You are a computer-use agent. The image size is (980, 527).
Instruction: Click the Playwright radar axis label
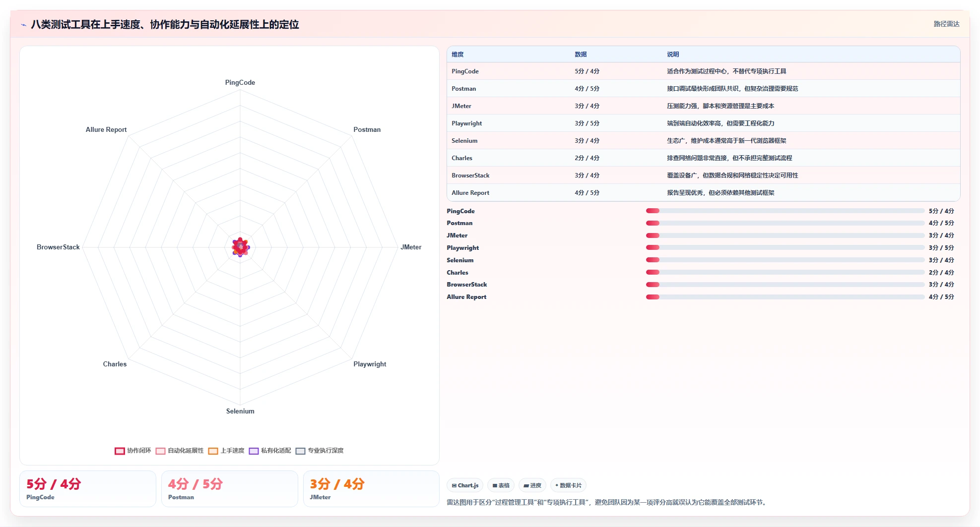click(370, 364)
